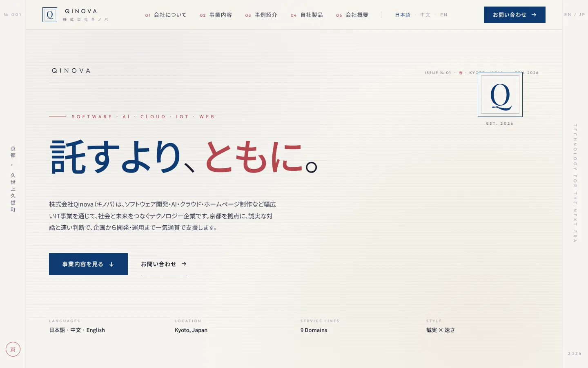Image resolution: width=588 pixels, height=368 pixels.
Task: Click the № 001 label
Action: coord(13,15)
